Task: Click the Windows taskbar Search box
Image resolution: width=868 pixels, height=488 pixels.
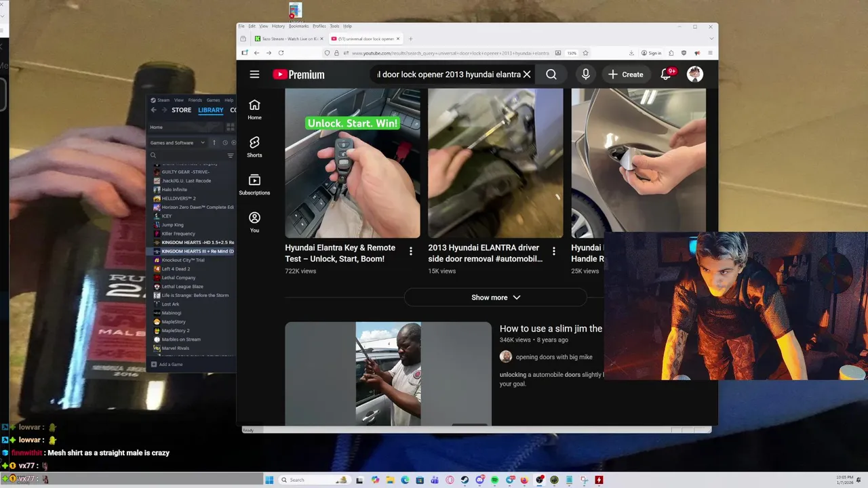Action: point(315,480)
